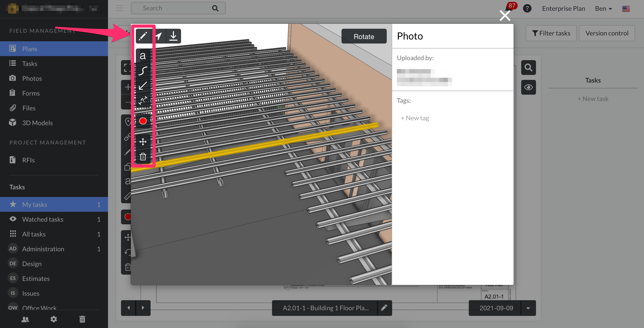
Task: Collapse sidebar with hamburger menu
Action: [x=119, y=8]
